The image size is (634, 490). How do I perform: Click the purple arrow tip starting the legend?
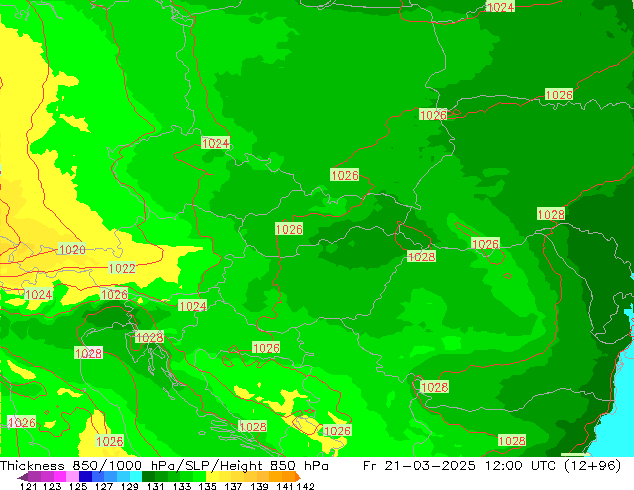tap(23, 477)
